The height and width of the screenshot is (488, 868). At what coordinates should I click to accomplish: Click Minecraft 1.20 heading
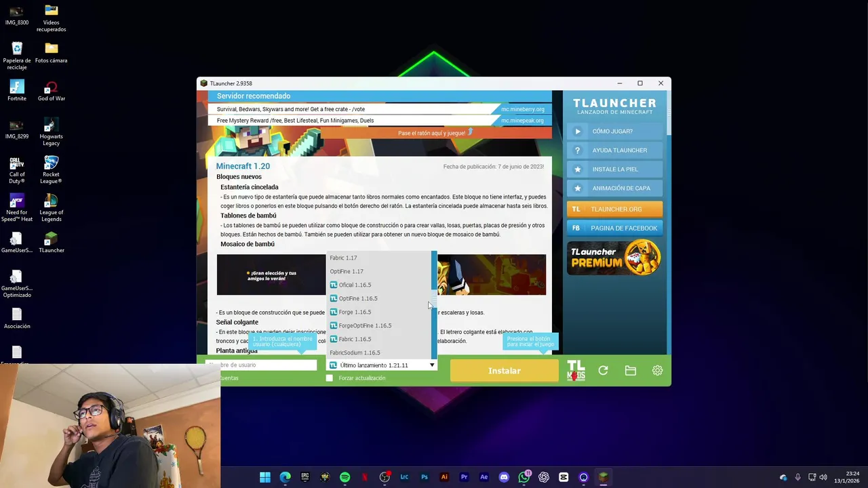(243, 166)
